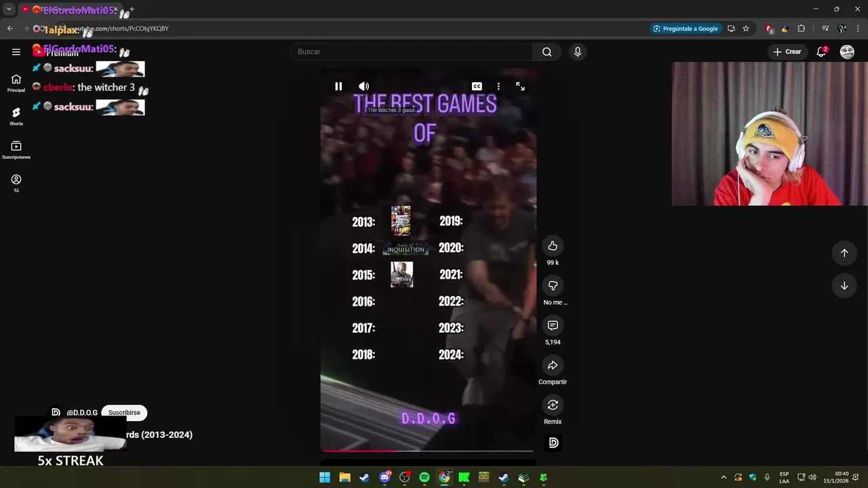Open the Chrome profile avatar
The height and width of the screenshot is (488, 868).
[x=842, y=28]
